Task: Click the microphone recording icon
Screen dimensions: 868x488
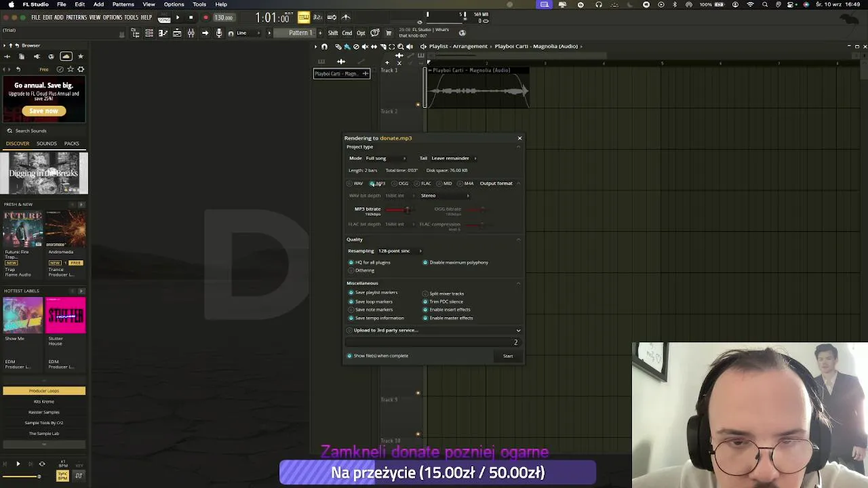Action: coord(218,33)
